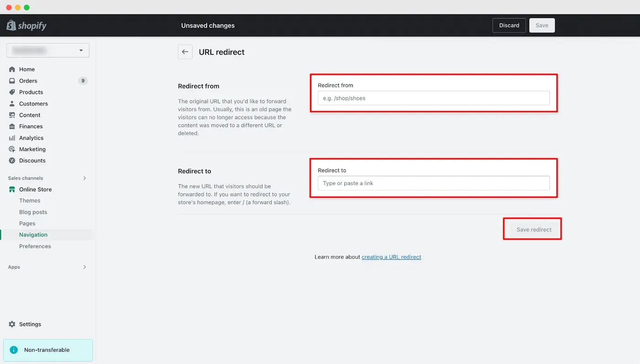Open Finances in the sidebar
The height and width of the screenshot is (364, 640).
(31, 127)
